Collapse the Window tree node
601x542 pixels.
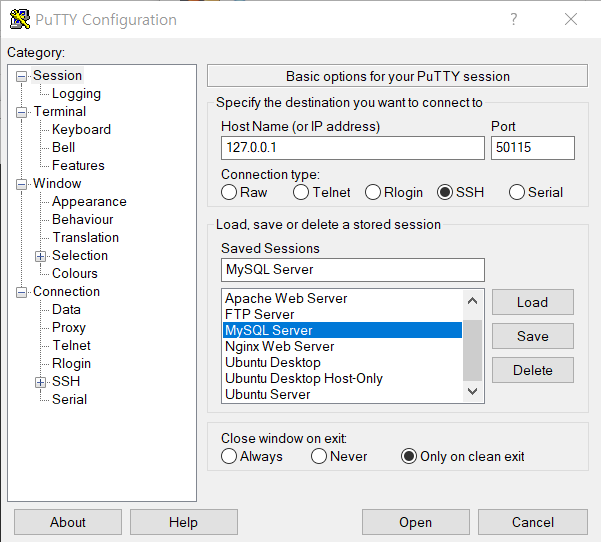pos(21,184)
